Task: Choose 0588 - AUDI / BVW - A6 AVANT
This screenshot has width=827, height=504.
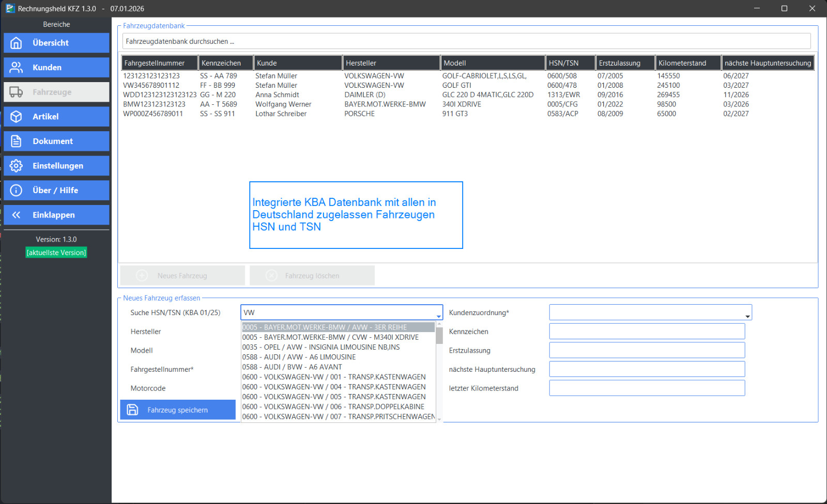Action: tap(292, 367)
